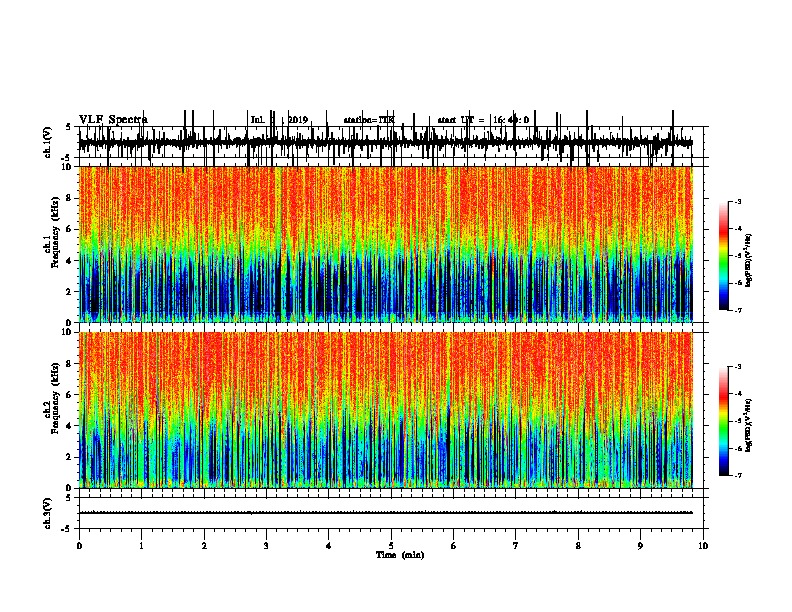Click the "-3" label on ch.1 color bar

737,201
